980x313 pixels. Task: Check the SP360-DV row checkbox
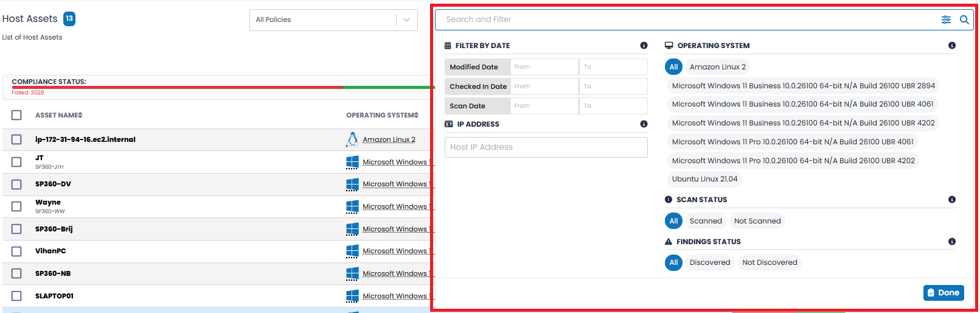(x=16, y=185)
